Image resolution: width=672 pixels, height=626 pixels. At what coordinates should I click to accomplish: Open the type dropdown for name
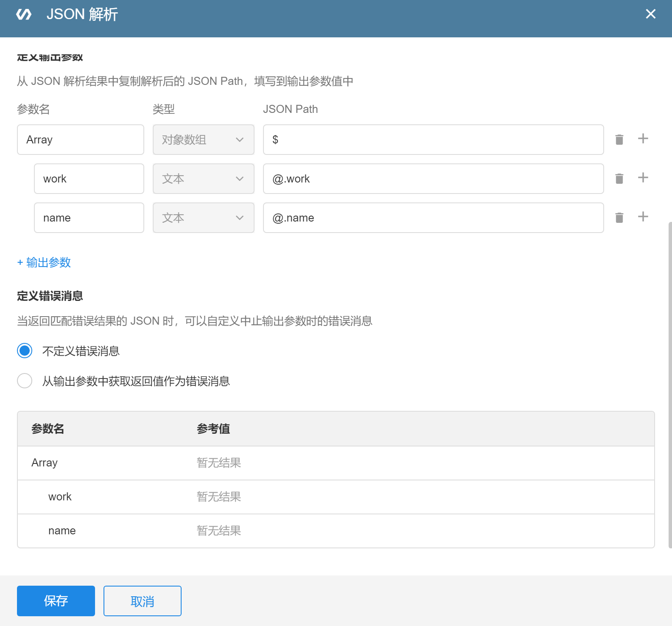click(203, 218)
